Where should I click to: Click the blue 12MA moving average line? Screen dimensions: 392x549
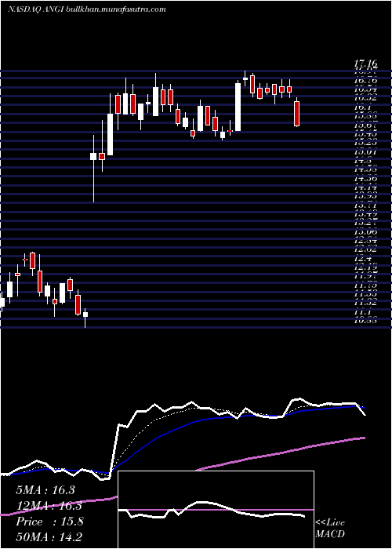tap(175, 428)
